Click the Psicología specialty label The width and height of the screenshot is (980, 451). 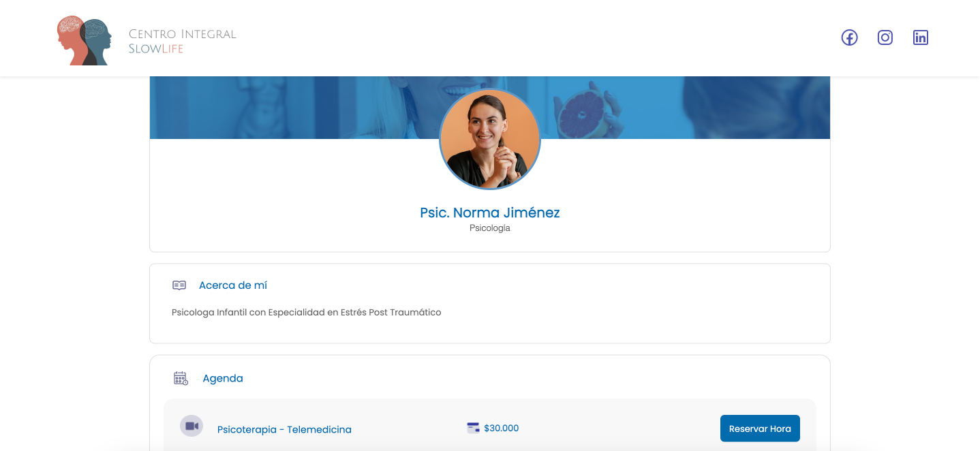pyautogui.click(x=489, y=228)
